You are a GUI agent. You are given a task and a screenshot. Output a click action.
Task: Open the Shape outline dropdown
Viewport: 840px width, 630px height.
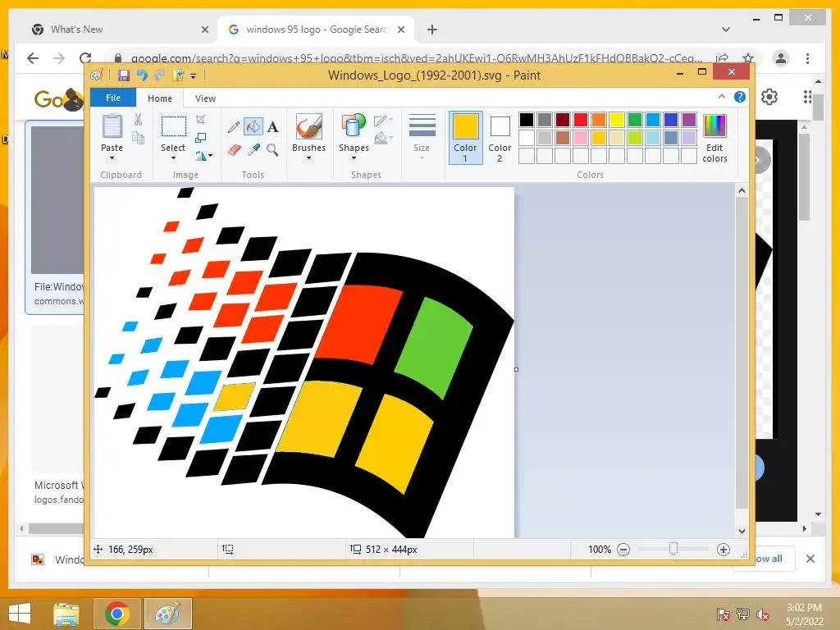click(x=382, y=121)
